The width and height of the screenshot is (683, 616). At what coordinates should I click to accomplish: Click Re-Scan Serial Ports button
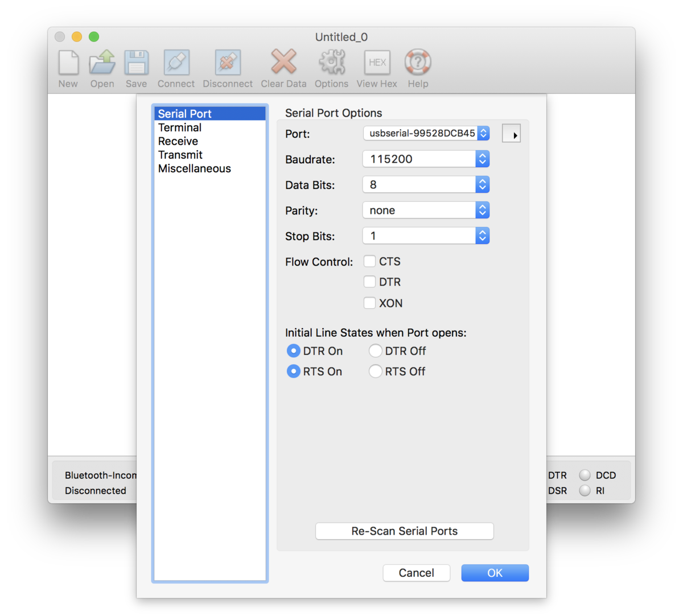[x=405, y=531]
